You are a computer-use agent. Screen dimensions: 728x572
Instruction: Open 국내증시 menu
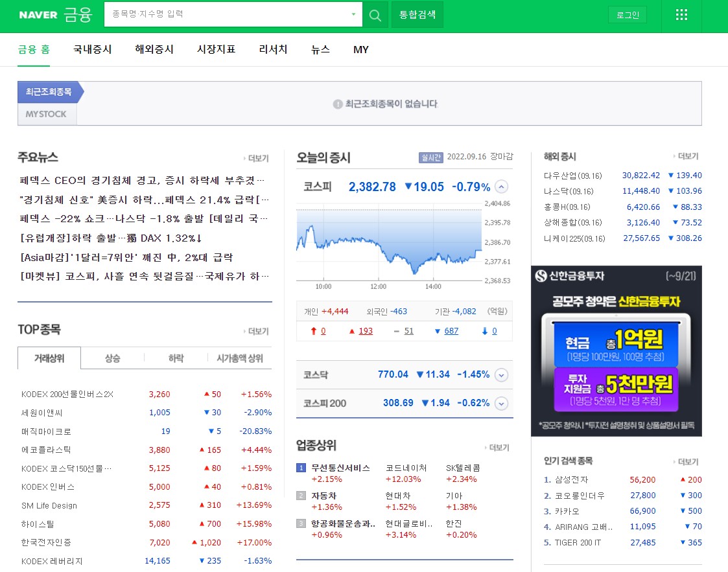pos(93,50)
